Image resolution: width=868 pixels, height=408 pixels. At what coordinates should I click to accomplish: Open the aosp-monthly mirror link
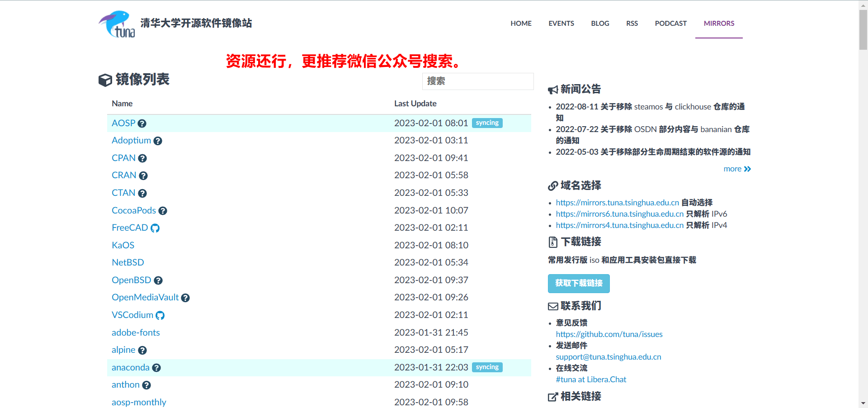(139, 402)
